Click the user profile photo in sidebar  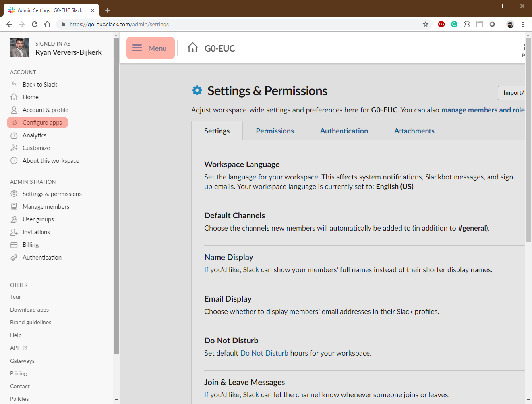(x=19, y=48)
